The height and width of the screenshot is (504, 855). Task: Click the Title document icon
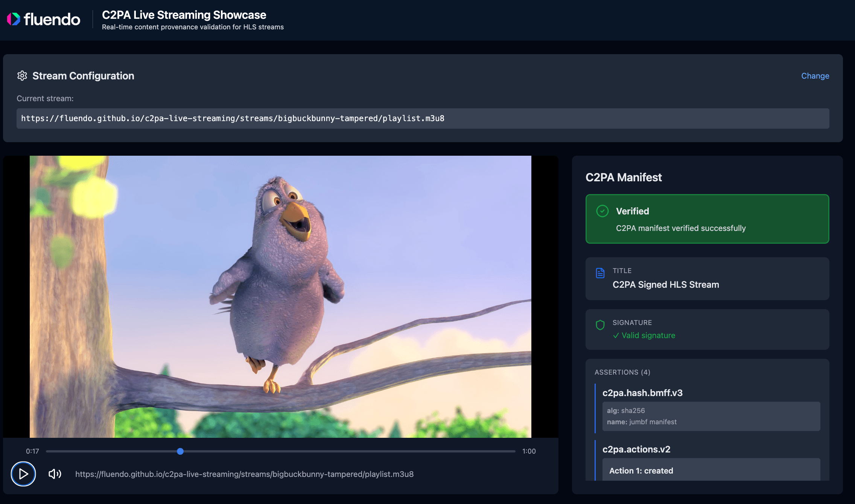[x=600, y=273]
